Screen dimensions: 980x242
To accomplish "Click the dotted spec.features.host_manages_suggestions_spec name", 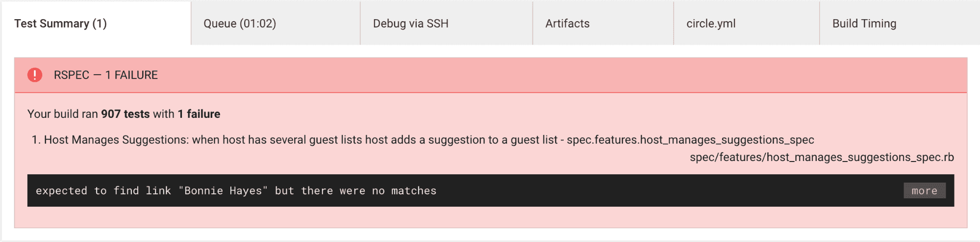I will (690, 140).
